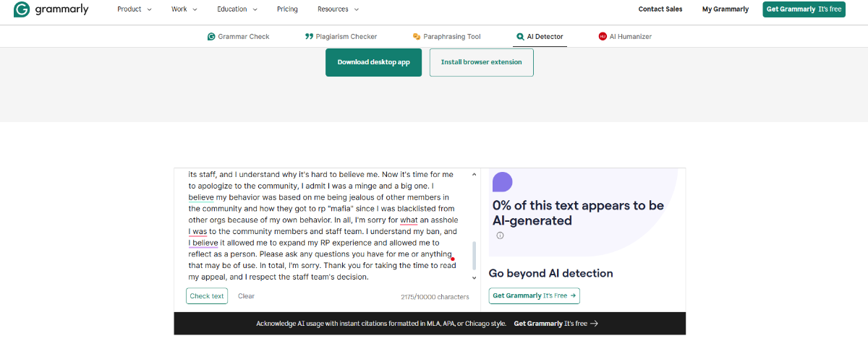Click the Grammarly logo icon
Viewport: 868px width, 341px height.
click(22, 9)
